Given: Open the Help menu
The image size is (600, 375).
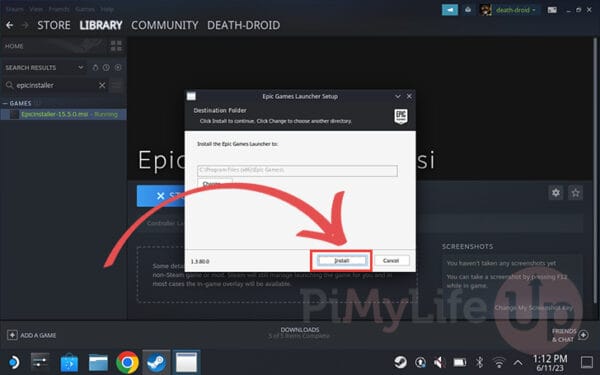Looking at the screenshot, I should 107,9.
